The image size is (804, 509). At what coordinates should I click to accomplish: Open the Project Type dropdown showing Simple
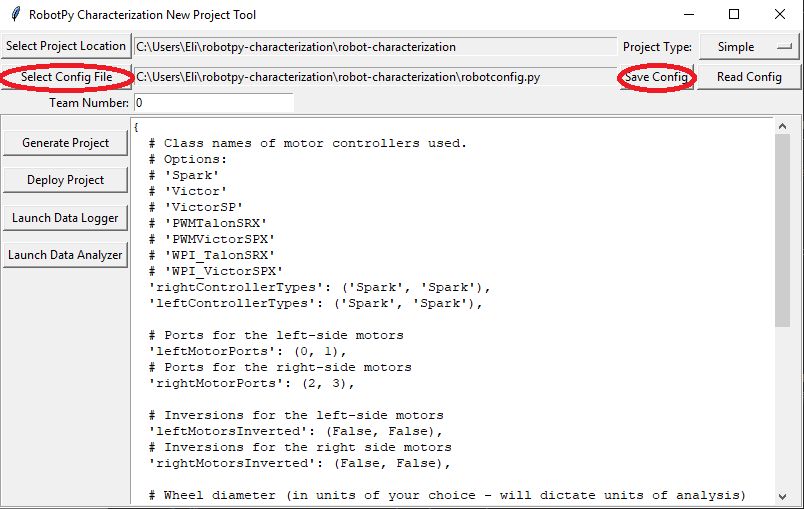(750, 47)
